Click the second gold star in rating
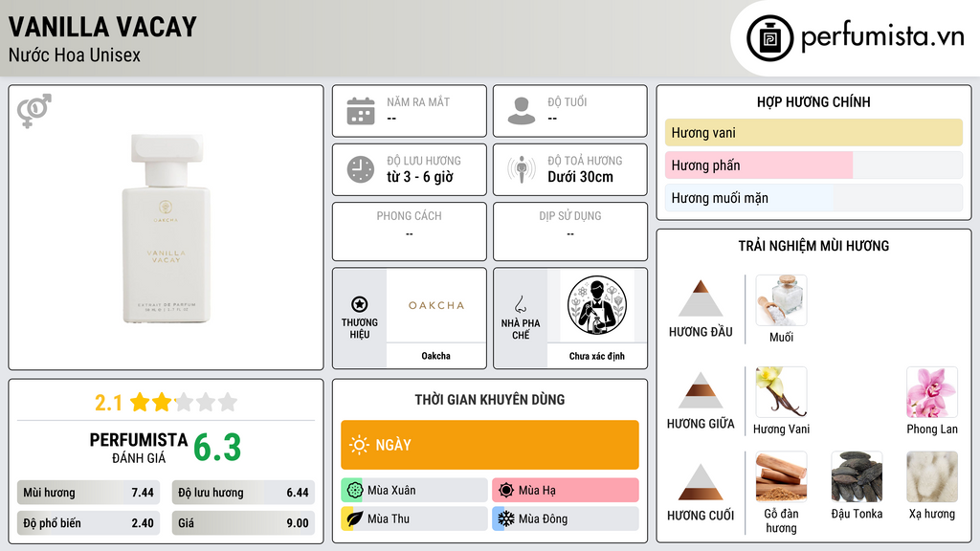Screen dimensions: 980x551 click(x=162, y=402)
